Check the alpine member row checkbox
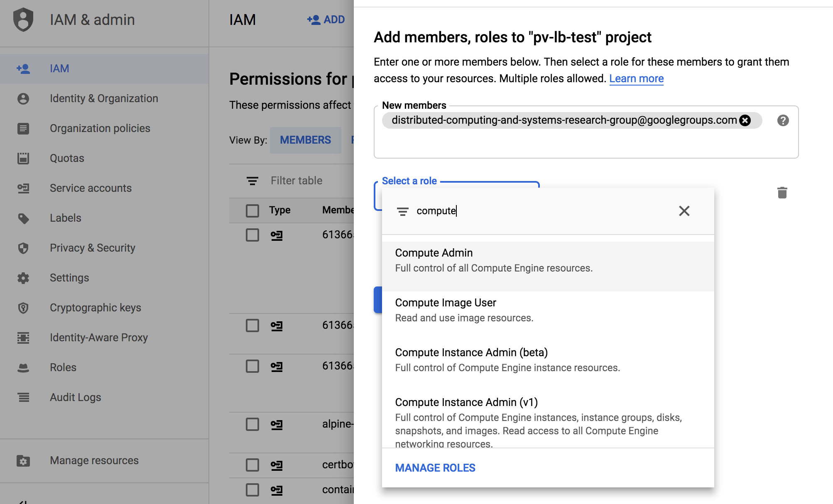833x504 pixels. (x=252, y=424)
